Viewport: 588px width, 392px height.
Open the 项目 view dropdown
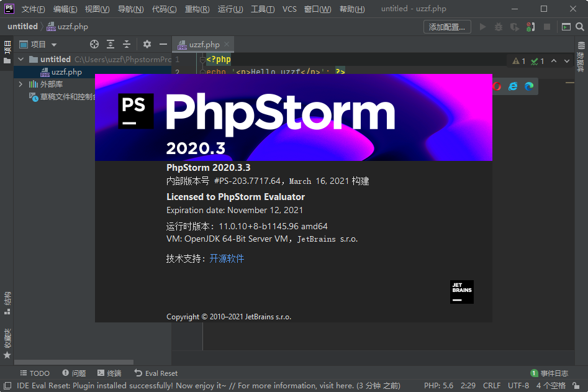click(x=38, y=45)
